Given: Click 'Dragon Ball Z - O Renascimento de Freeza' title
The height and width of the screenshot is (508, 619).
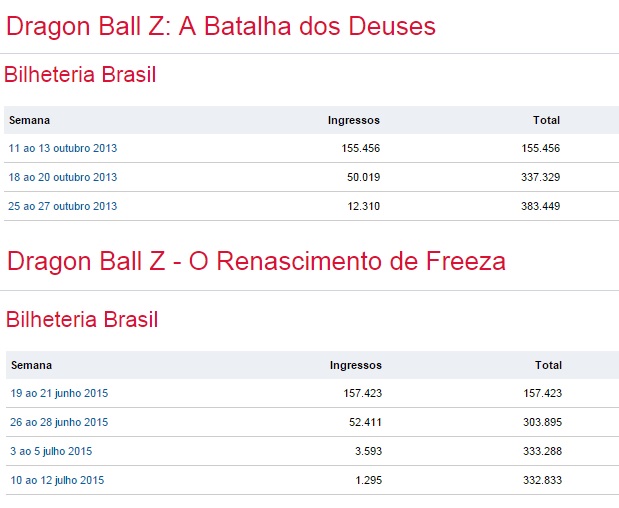Looking at the screenshot, I should [256, 261].
